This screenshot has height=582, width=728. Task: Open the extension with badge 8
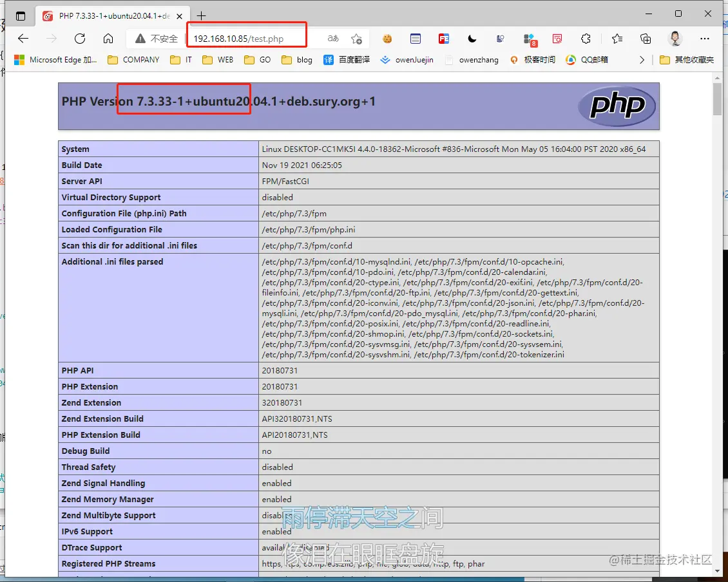pyautogui.click(x=530, y=39)
